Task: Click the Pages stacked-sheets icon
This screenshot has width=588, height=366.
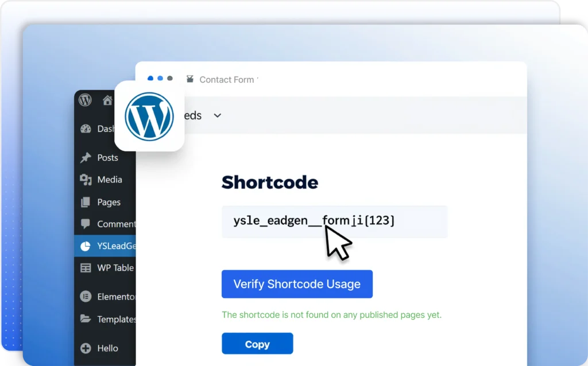Action: pyautogui.click(x=86, y=203)
